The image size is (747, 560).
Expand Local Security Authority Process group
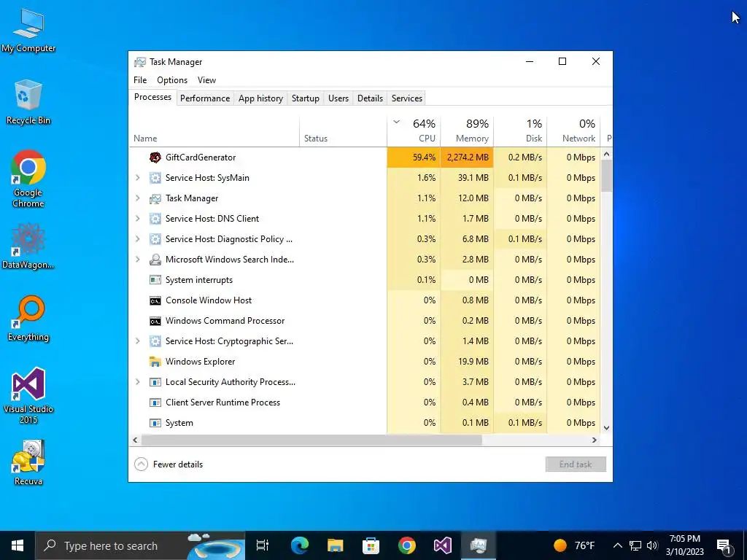coord(138,382)
